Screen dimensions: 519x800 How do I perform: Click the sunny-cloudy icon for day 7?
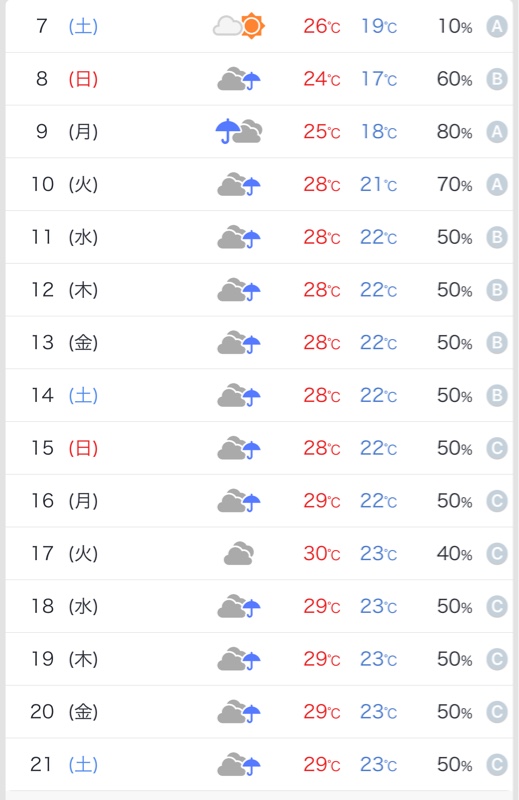click(239, 26)
